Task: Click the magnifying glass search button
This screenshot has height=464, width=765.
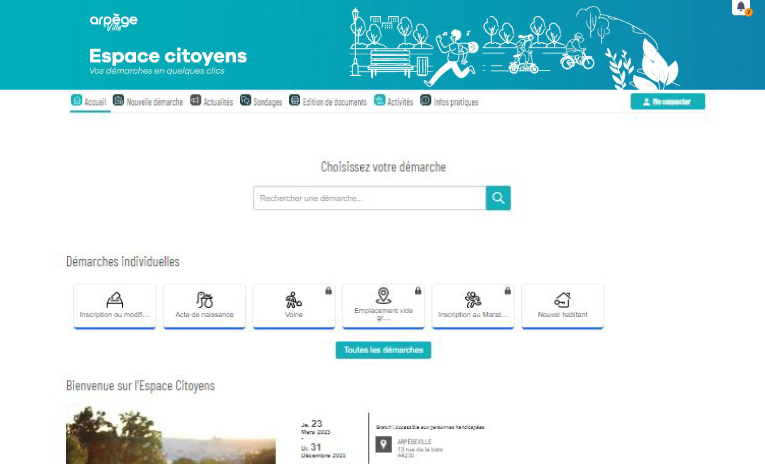Action: 498,198
